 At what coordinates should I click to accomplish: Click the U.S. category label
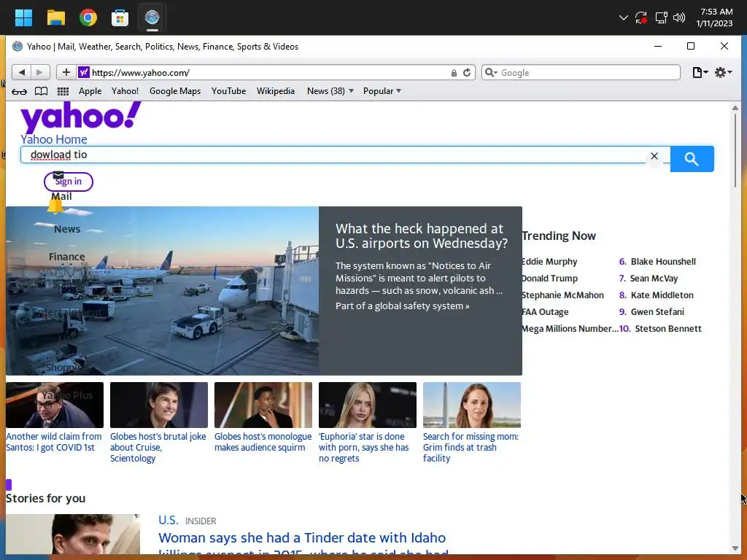click(169, 520)
